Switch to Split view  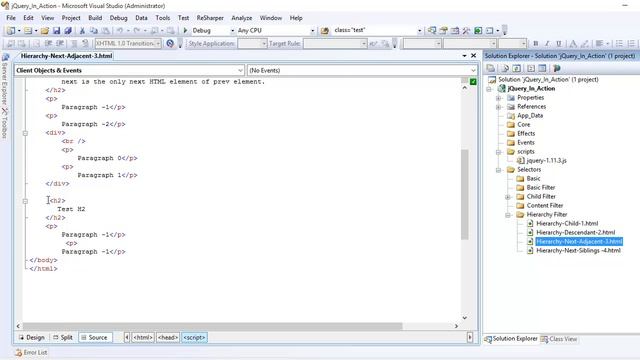point(63,338)
